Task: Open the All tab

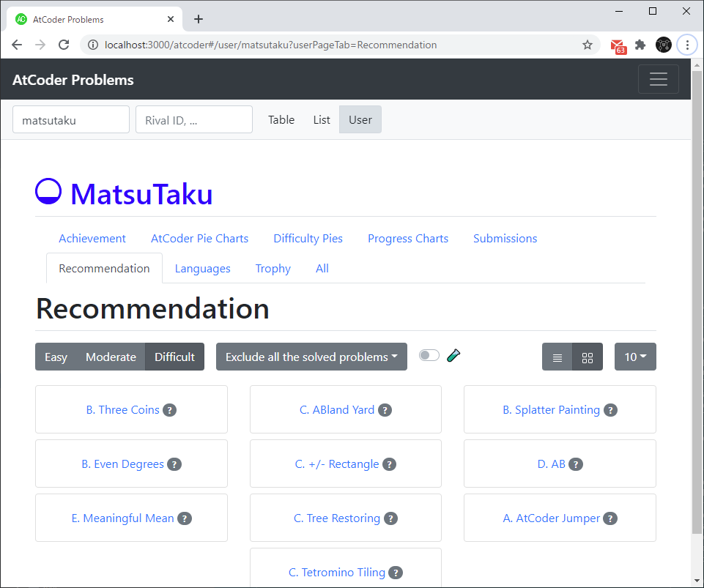Action: coord(322,269)
